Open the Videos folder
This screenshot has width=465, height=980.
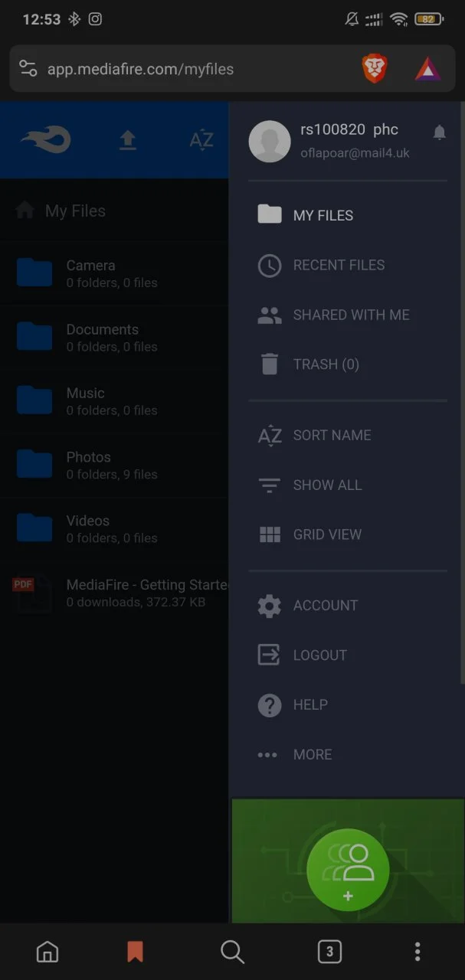[x=114, y=528]
